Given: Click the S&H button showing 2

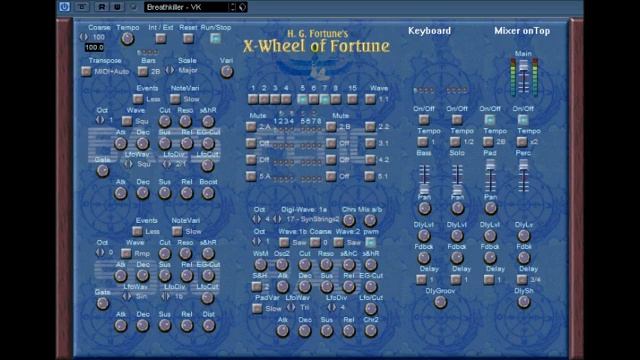Looking at the screenshot, I should (256, 286).
